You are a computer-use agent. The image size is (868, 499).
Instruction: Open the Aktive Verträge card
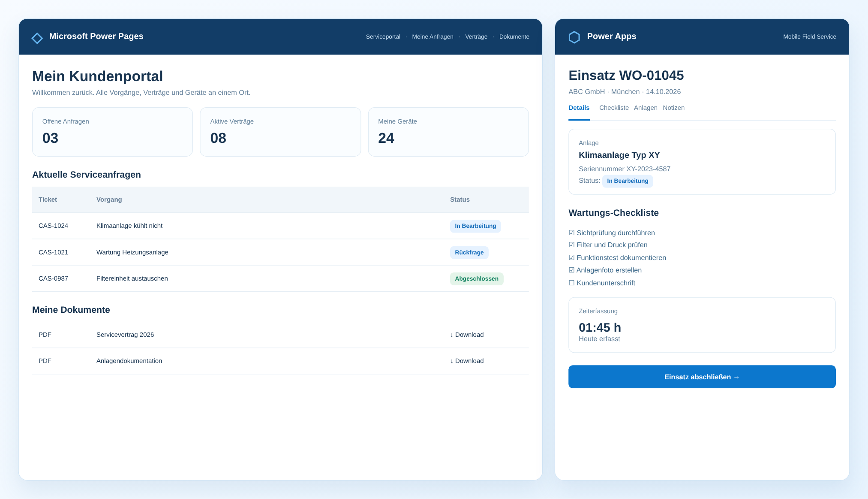pos(280,132)
